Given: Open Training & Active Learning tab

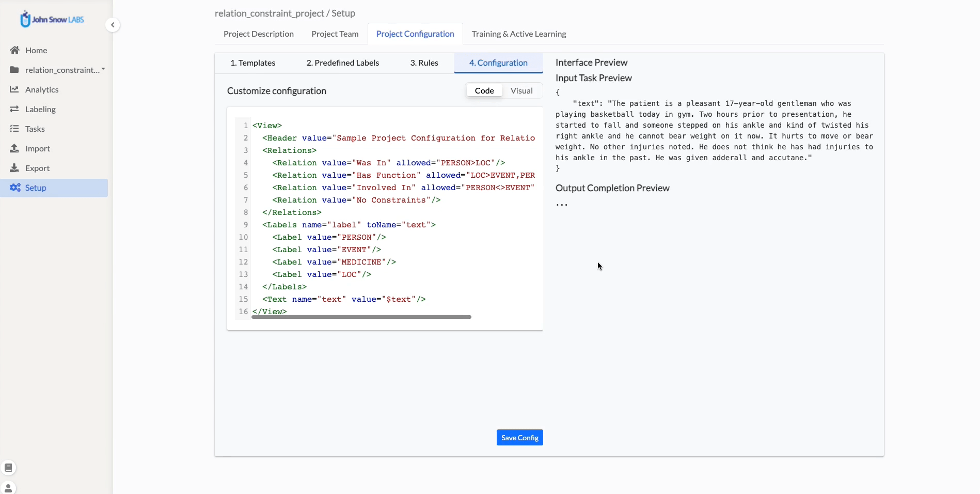Looking at the screenshot, I should click(519, 34).
